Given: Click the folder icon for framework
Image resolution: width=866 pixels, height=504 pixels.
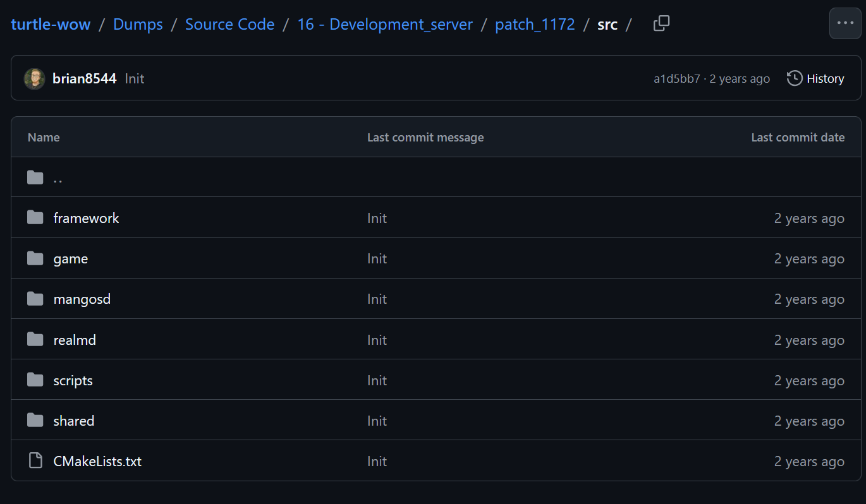Looking at the screenshot, I should click(x=35, y=218).
